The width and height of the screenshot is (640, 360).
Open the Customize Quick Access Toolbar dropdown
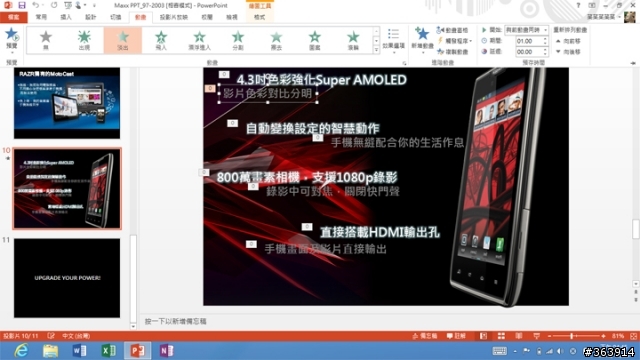pyautogui.click(x=94, y=5)
